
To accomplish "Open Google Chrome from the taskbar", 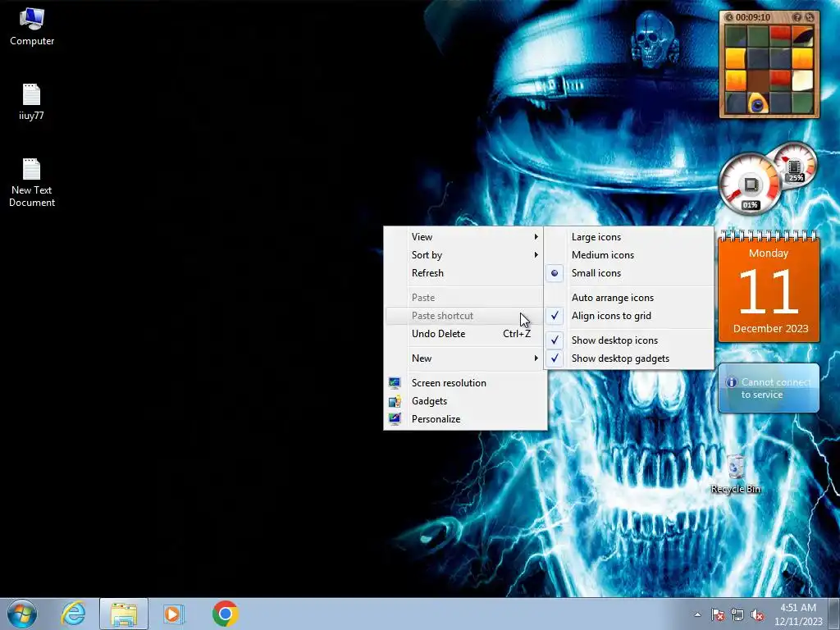I will [x=225, y=614].
